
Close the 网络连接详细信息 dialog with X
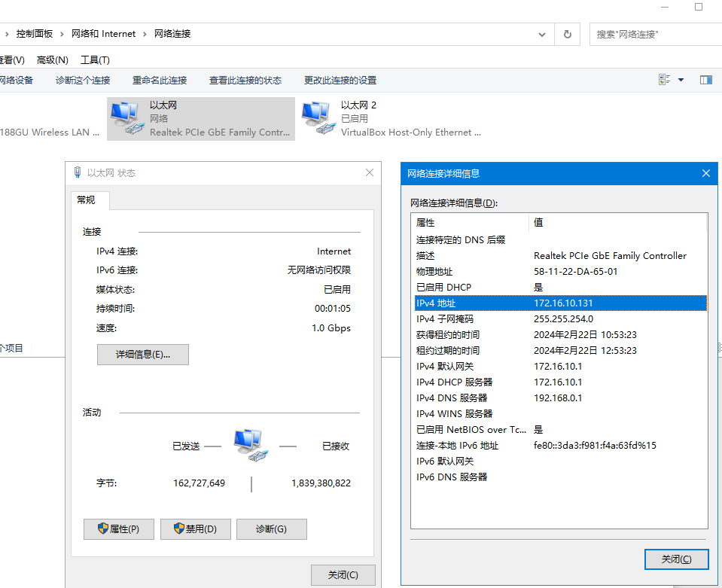tap(705, 173)
